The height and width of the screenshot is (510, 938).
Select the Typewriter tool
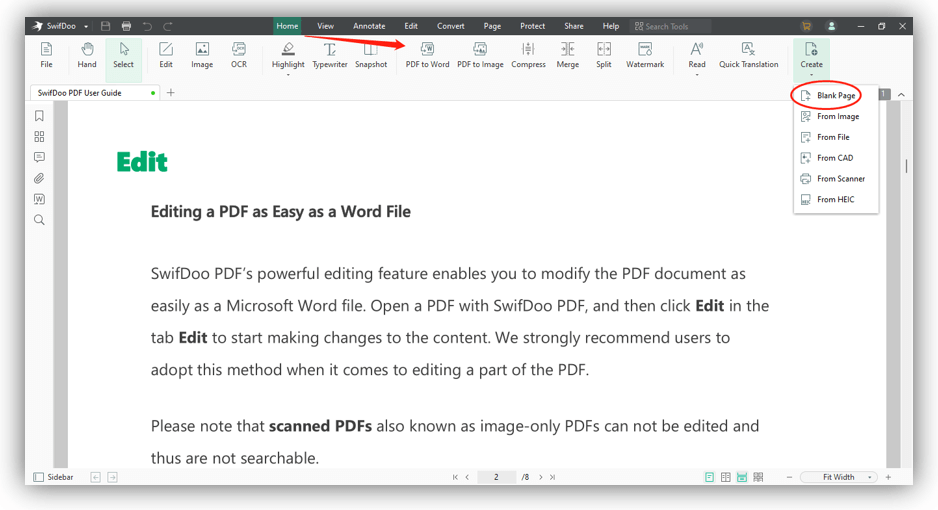[330, 56]
